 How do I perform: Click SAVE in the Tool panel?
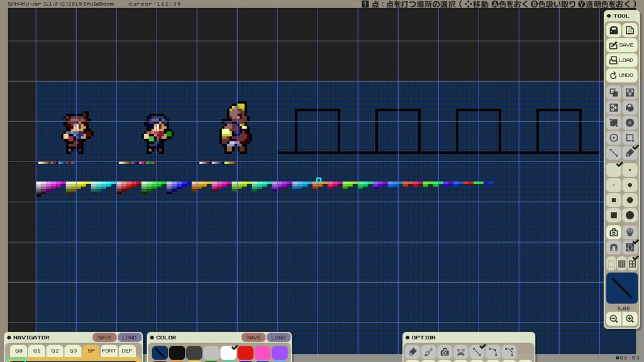(621, 45)
